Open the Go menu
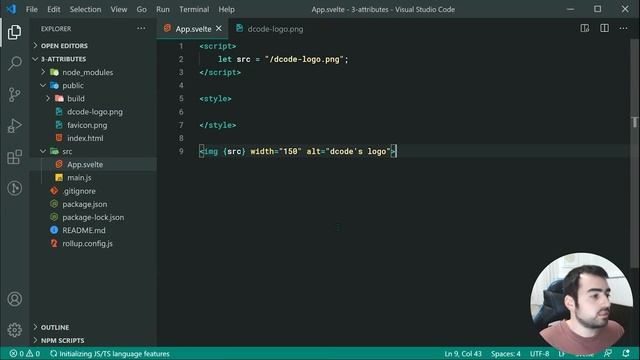 [x=142, y=9]
